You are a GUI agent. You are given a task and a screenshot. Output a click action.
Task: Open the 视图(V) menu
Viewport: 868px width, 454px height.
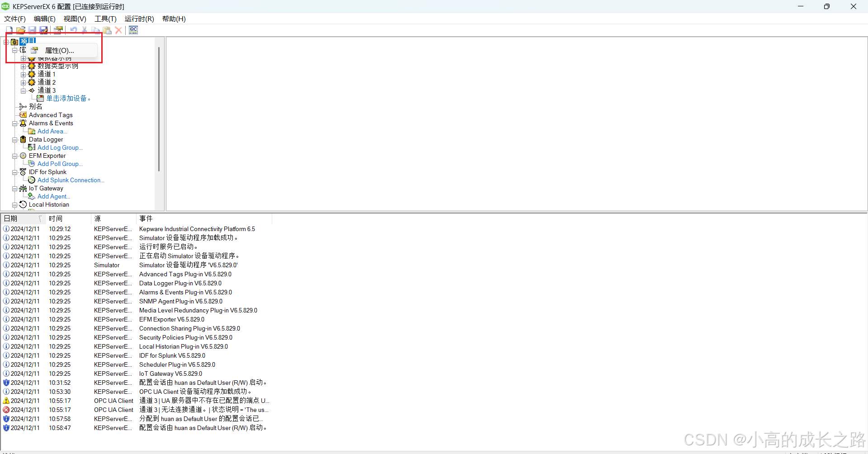click(75, 19)
